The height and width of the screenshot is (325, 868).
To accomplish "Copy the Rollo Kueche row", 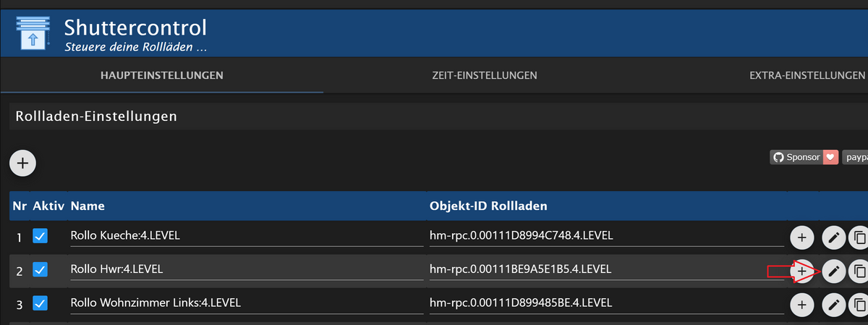I will click(859, 237).
